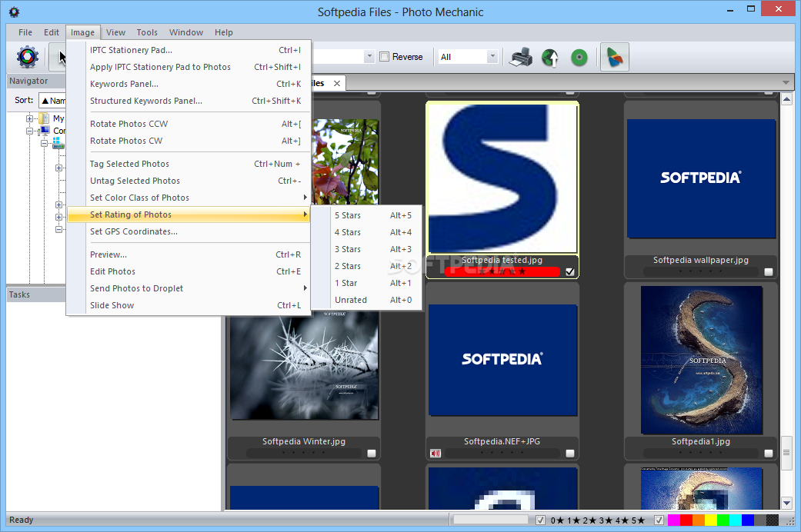The height and width of the screenshot is (532, 801).
Task: Open Preview from Image menu
Action: pos(189,254)
